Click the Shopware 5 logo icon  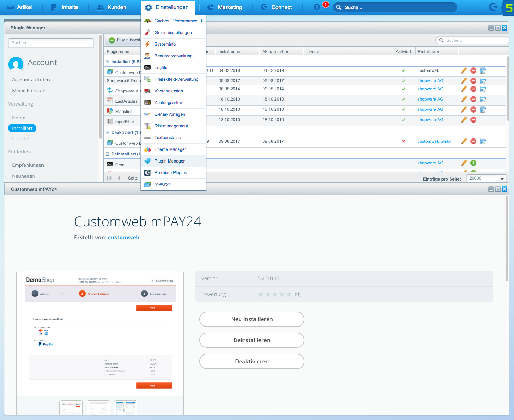(509, 7)
